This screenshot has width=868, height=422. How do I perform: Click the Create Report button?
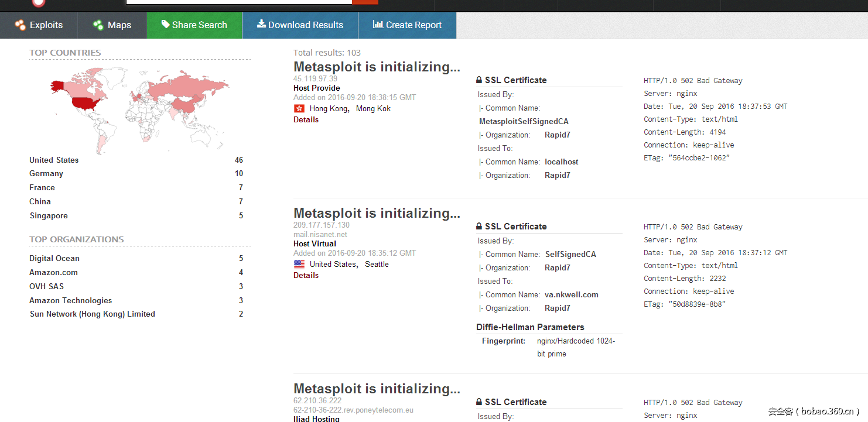pyautogui.click(x=407, y=25)
